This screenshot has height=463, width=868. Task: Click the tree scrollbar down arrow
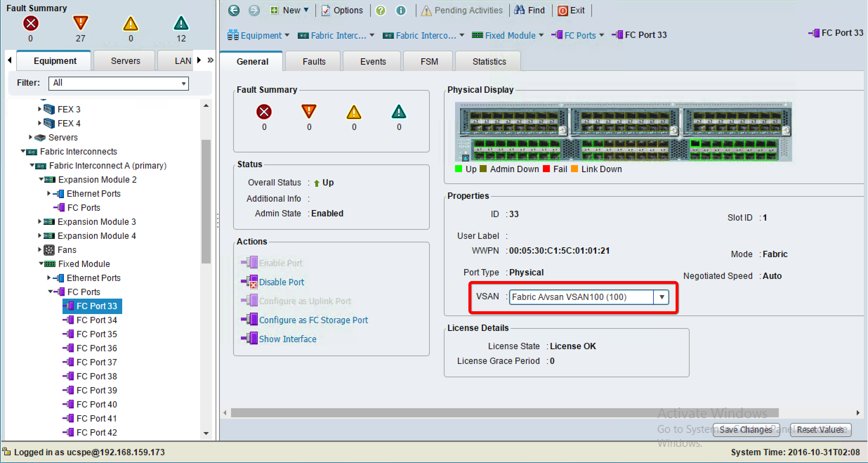(x=206, y=433)
